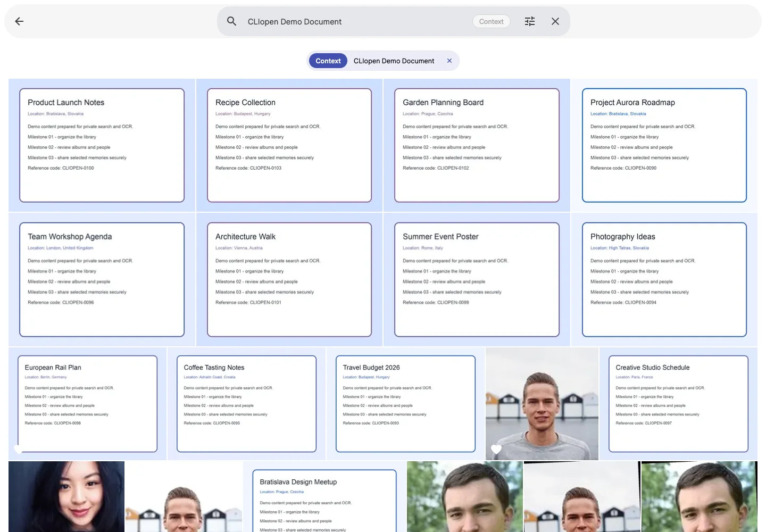Screen dimensions: 766x532
Task: Click the text 'Reference code: CLIOPEN-0094'
Action: pyautogui.click(x=623, y=303)
